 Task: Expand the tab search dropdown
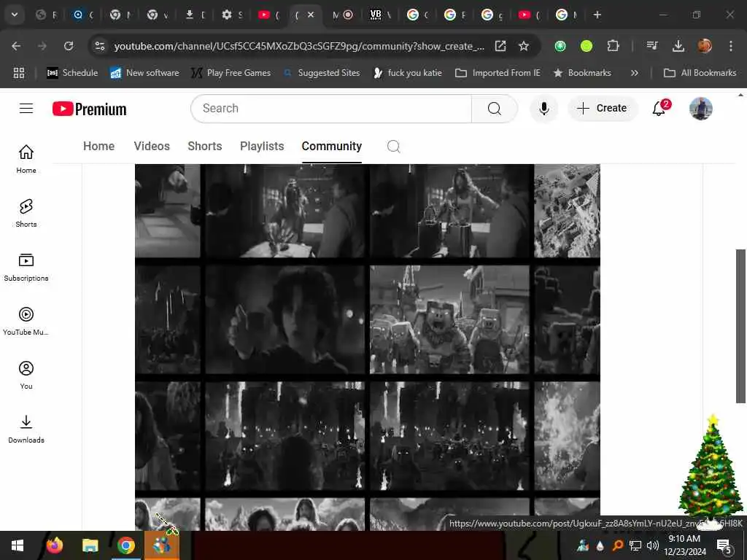(x=15, y=15)
